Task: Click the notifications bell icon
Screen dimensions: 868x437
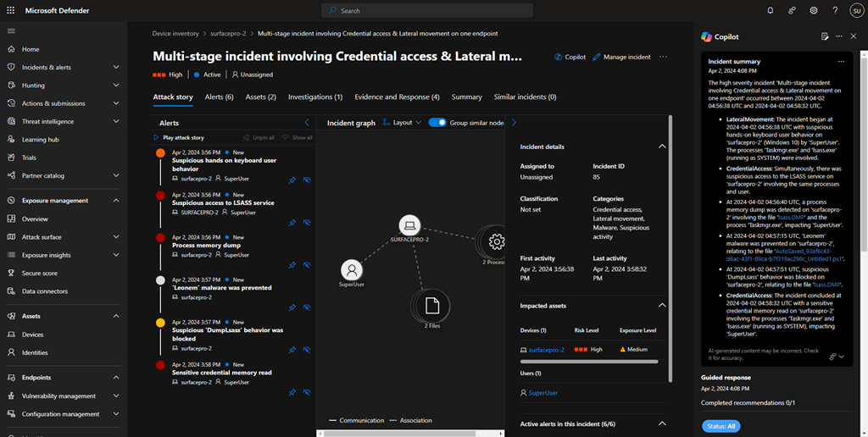Action: 770,10
